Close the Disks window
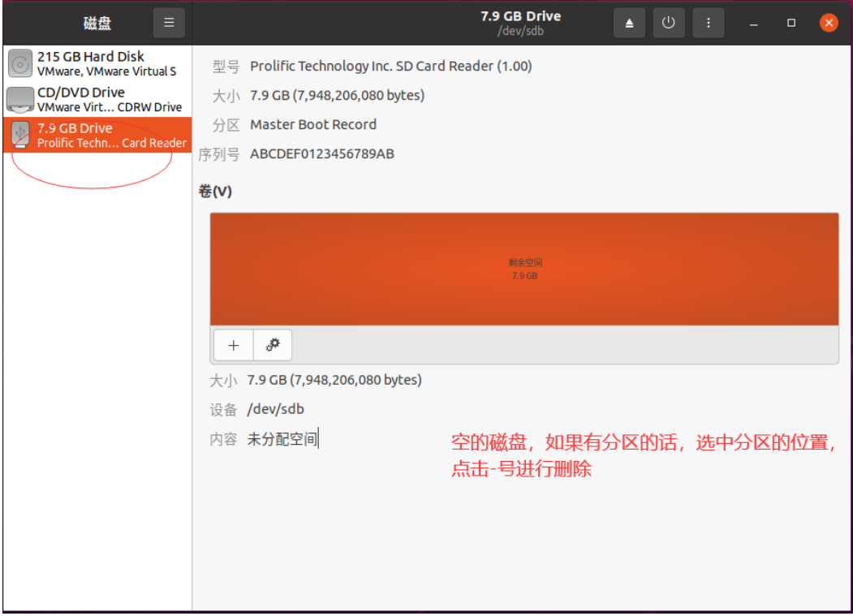The image size is (853, 616). click(829, 23)
